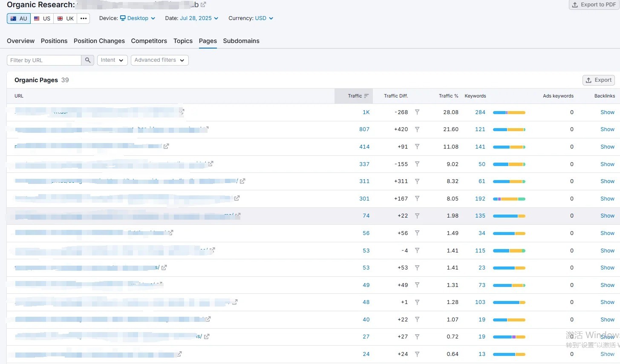Click the Traffic column sort icon
Screen dimensions: 620x364
(x=366, y=96)
